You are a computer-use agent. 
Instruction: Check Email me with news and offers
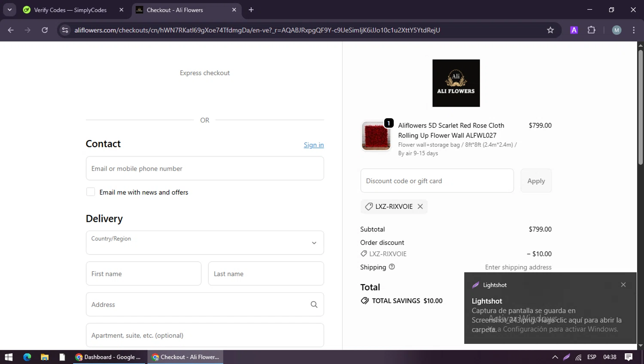[x=91, y=192]
